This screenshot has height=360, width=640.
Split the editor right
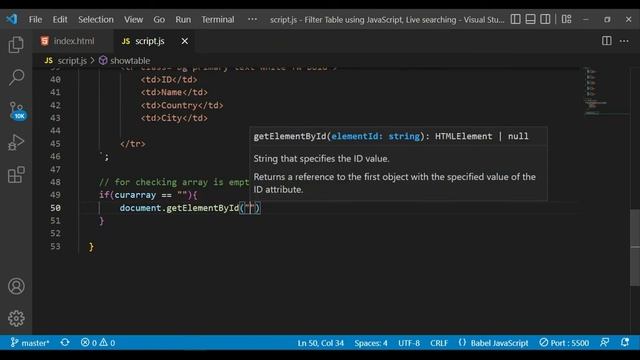(x=607, y=41)
